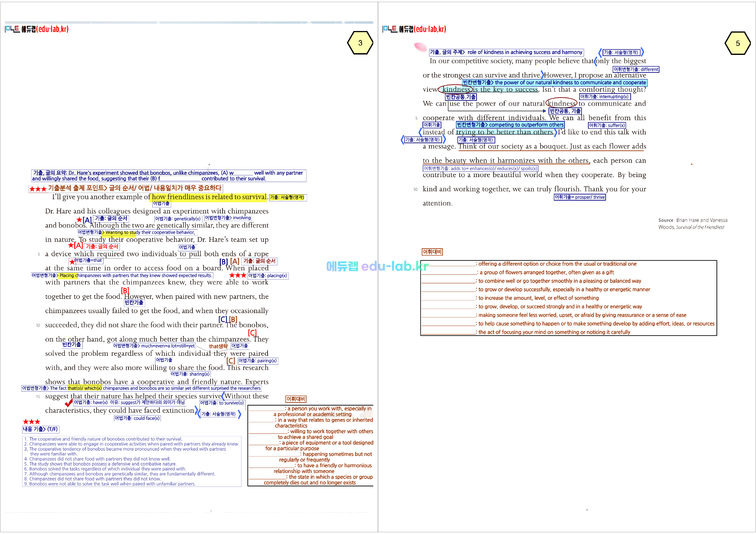Click the yellow hexagon numbered 5

click(737, 43)
